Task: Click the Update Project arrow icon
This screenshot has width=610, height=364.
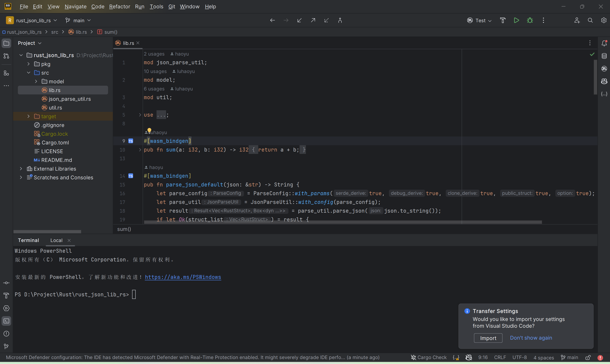Action: tap(299, 20)
